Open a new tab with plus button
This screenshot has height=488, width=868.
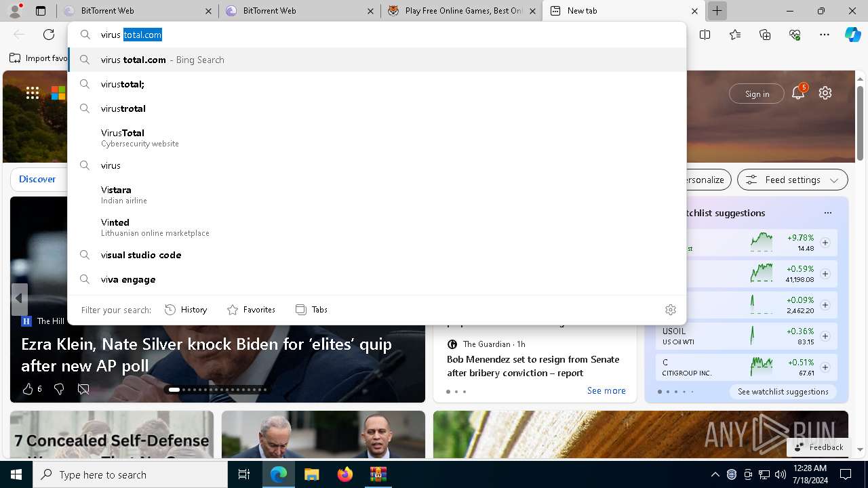(x=717, y=11)
